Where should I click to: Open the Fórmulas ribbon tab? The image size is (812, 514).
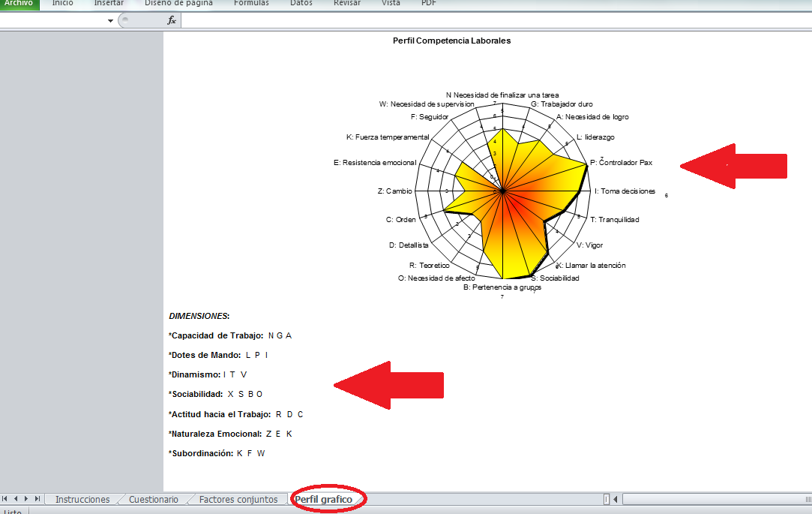tap(251, 3)
